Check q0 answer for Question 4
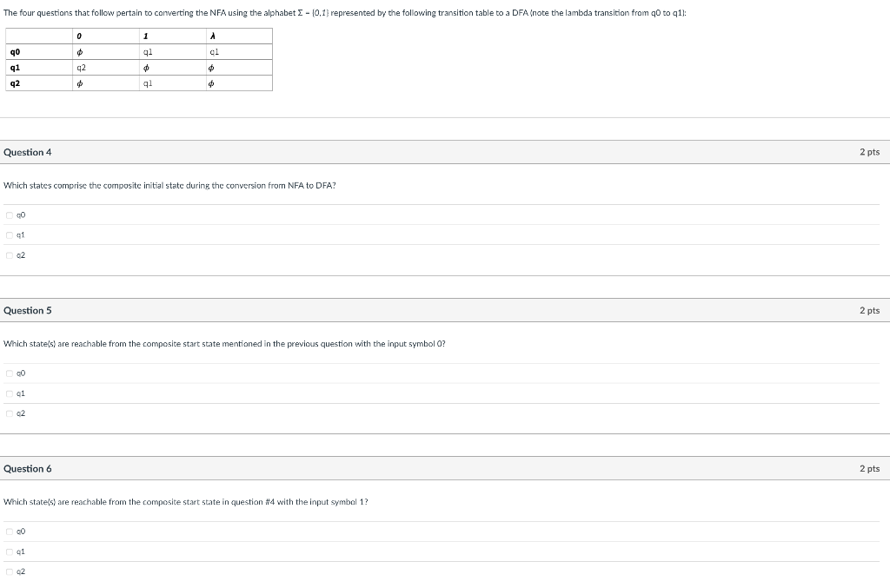 tap(9, 215)
